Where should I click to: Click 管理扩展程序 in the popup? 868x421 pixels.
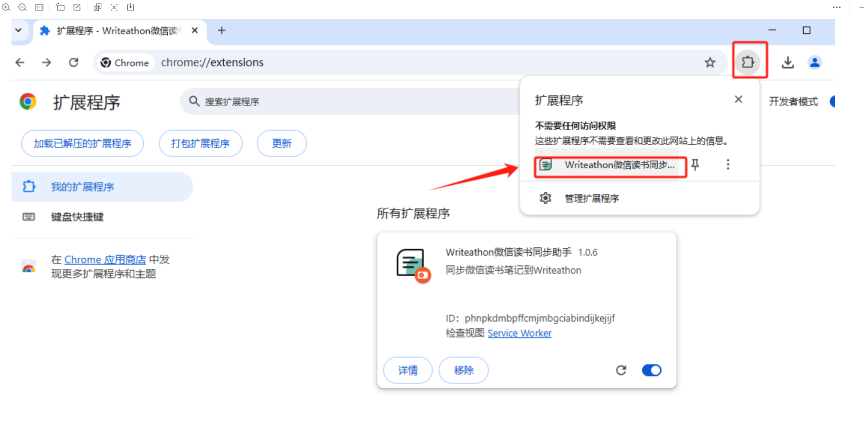click(x=592, y=198)
